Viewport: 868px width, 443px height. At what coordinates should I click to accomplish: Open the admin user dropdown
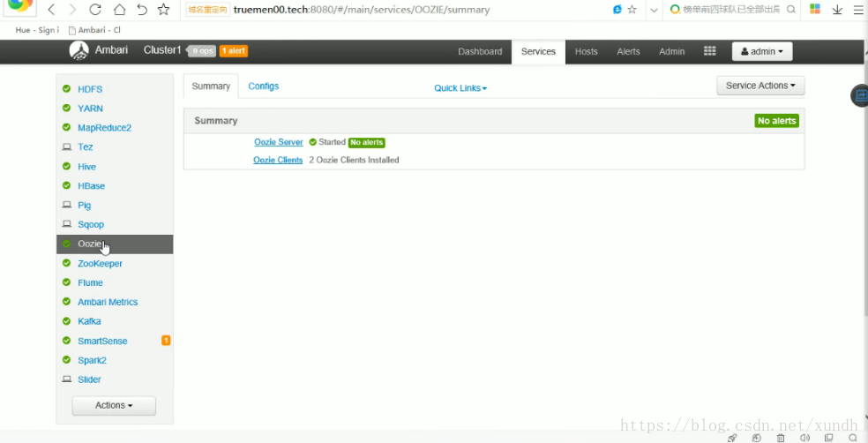pyautogui.click(x=762, y=51)
